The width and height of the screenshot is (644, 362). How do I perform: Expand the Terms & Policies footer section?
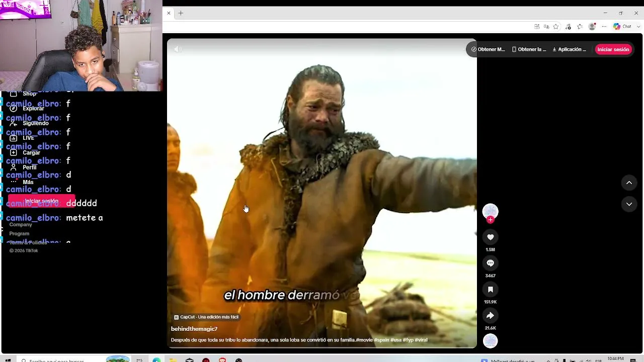pos(28,243)
